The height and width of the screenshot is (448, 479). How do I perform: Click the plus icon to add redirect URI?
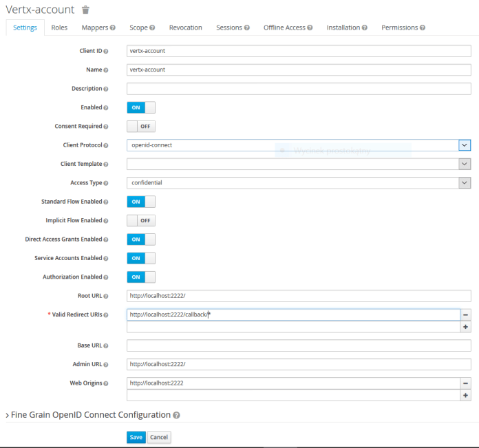click(466, 327)
